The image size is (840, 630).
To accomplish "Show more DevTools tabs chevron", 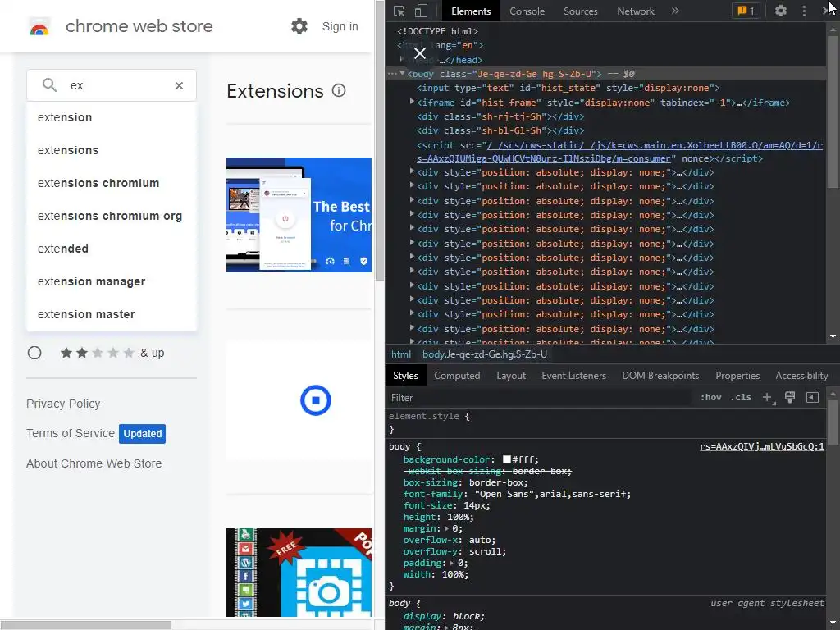I will point(675,11).
